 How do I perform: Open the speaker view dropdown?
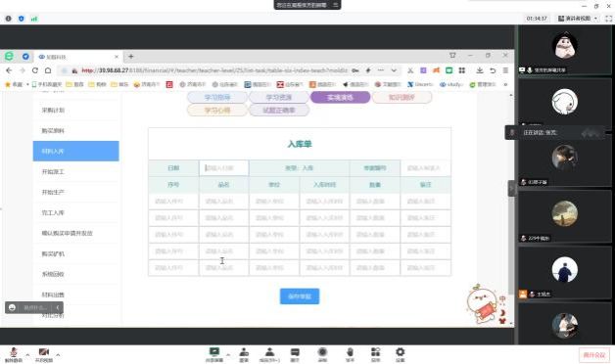pos(578,19)
